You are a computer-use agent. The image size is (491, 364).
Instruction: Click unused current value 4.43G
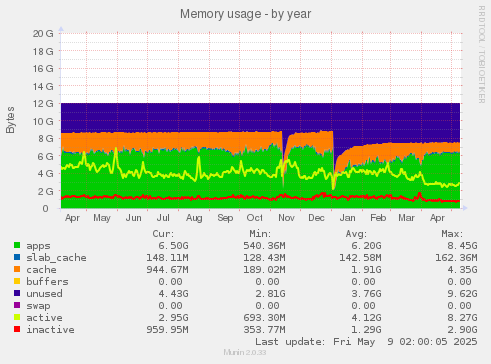pyautogui.click(x=173, y=294)
